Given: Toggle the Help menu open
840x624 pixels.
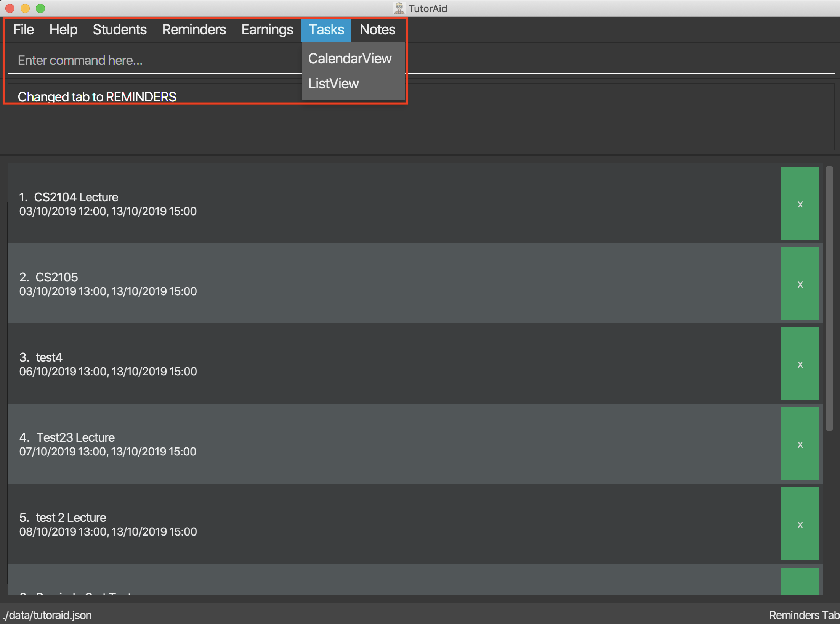Looking at the screenshot, I should (x=64, y=29).
